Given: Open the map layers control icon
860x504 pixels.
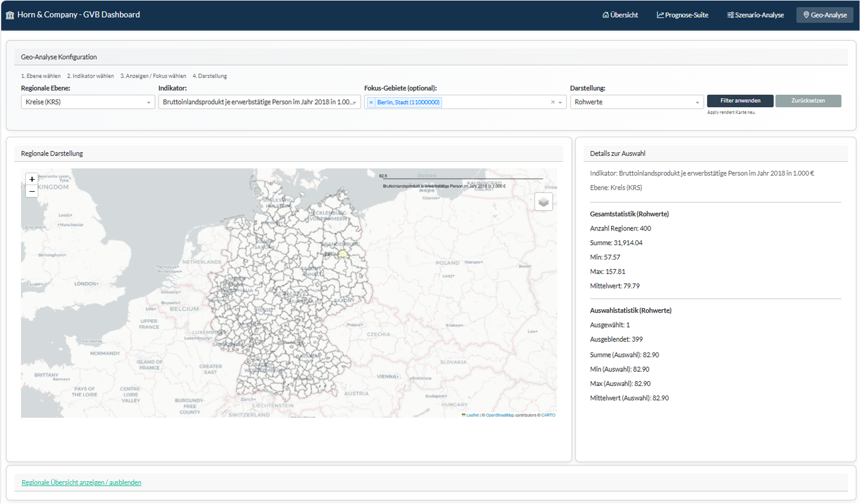Looking at the screenshot, I should point(543,201).
